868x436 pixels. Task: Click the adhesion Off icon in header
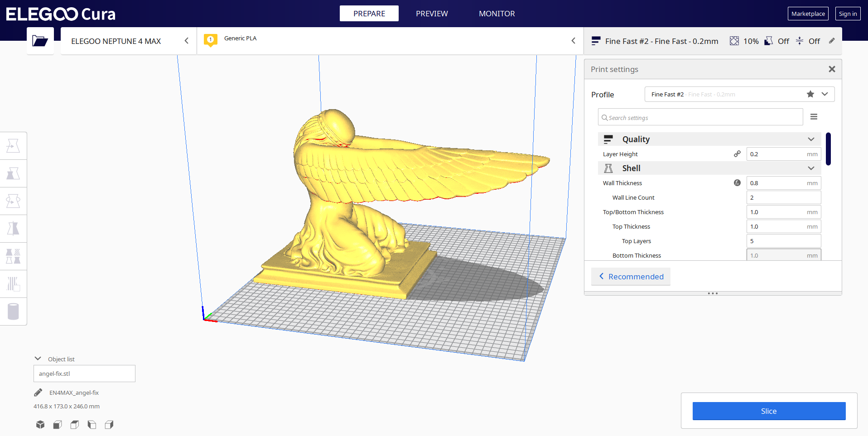(x=800, y=41)
